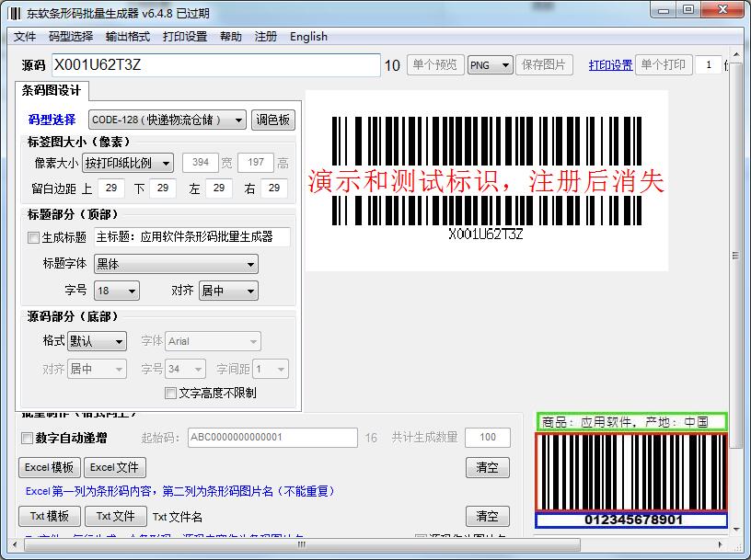Click the 保存图片 button
751x560 pixels.
click(x=546, y=65)
